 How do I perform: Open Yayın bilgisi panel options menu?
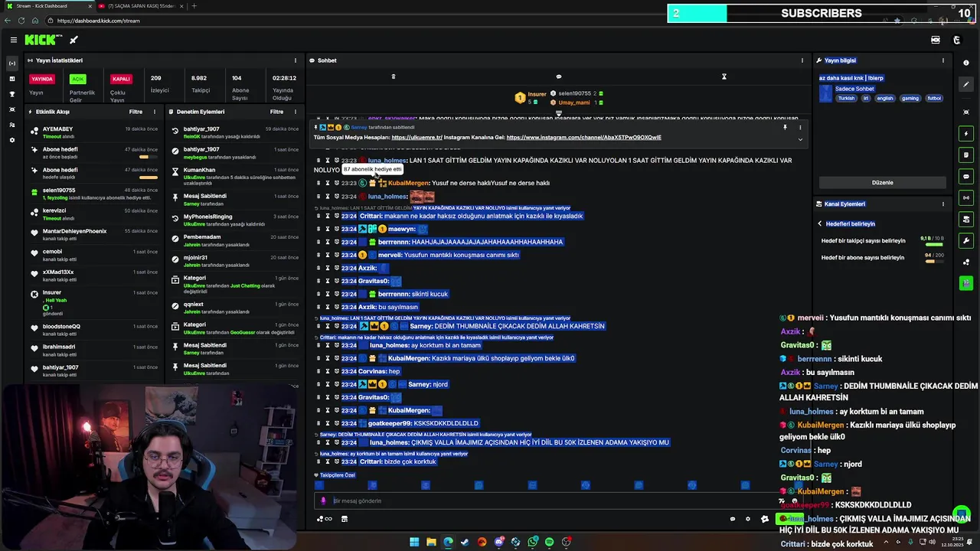(x=943, y=60)
